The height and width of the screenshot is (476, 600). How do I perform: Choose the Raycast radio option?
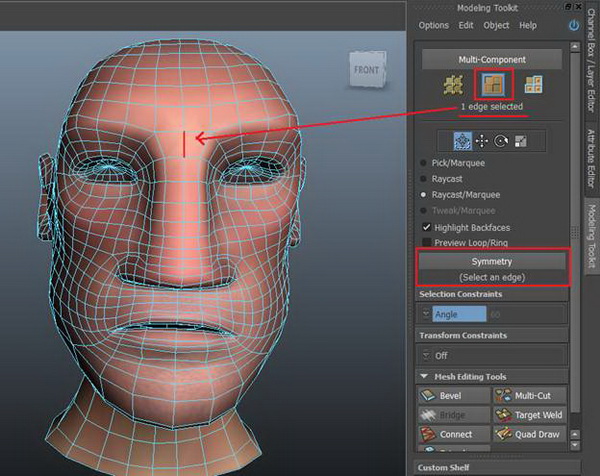coord(423,179)
